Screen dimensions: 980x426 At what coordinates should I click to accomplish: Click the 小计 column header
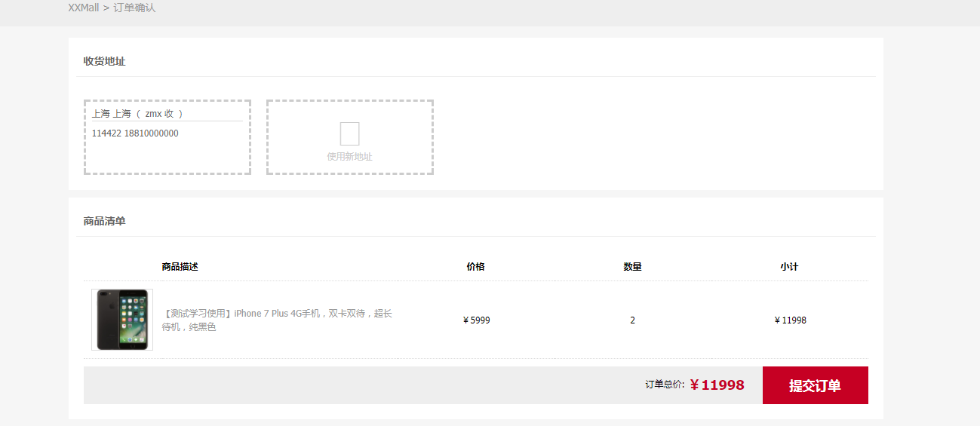(790, 267)
